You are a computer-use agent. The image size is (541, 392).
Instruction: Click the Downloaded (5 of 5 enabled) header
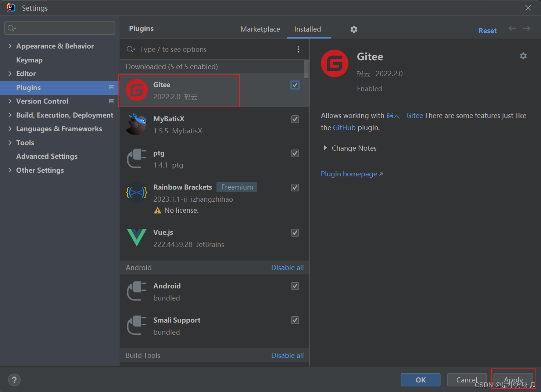[172, 66]
